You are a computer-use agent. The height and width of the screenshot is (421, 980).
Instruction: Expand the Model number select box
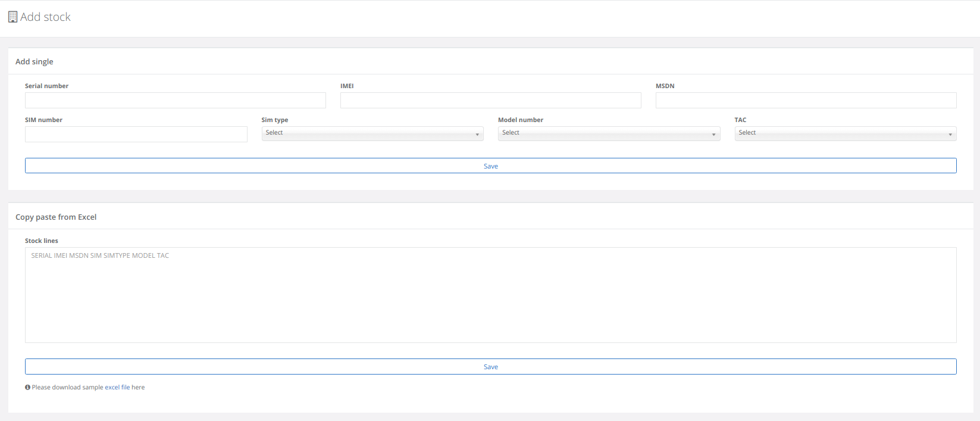pos(608,133)
